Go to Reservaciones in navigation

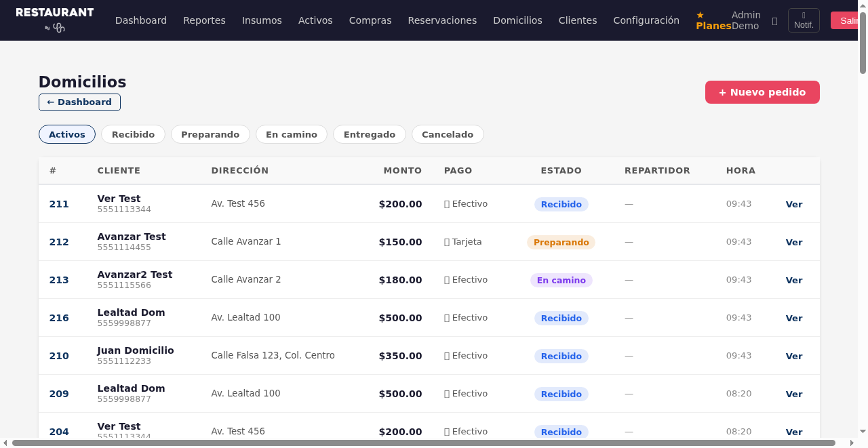point(442,20)
